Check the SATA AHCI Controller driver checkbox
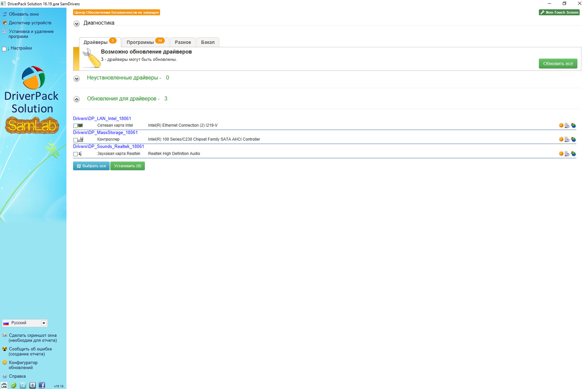Image resolution: width=588 pixels, height=389 pixels. 75,140
